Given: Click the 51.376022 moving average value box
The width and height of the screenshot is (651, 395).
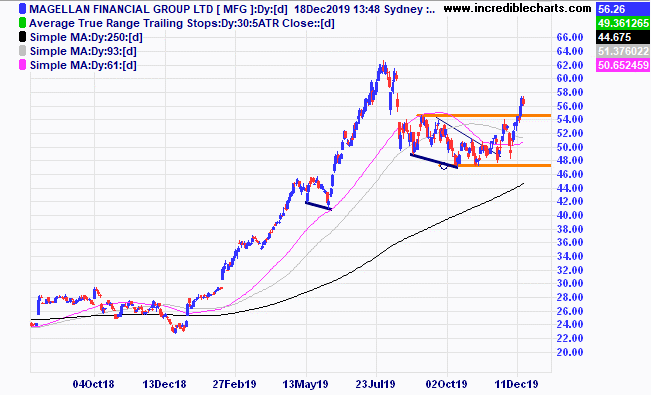Looking at the screenshot, I should pyautogui.click(x=623, y=52).
